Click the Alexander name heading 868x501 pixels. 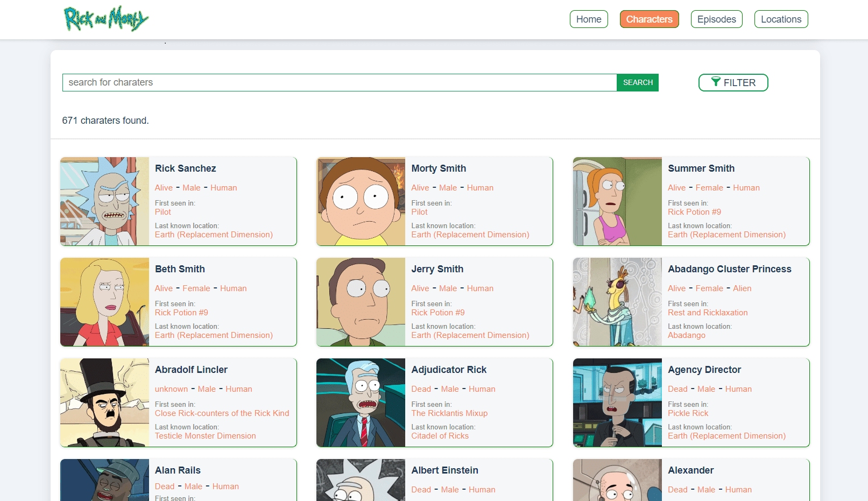tap(690, 470)
